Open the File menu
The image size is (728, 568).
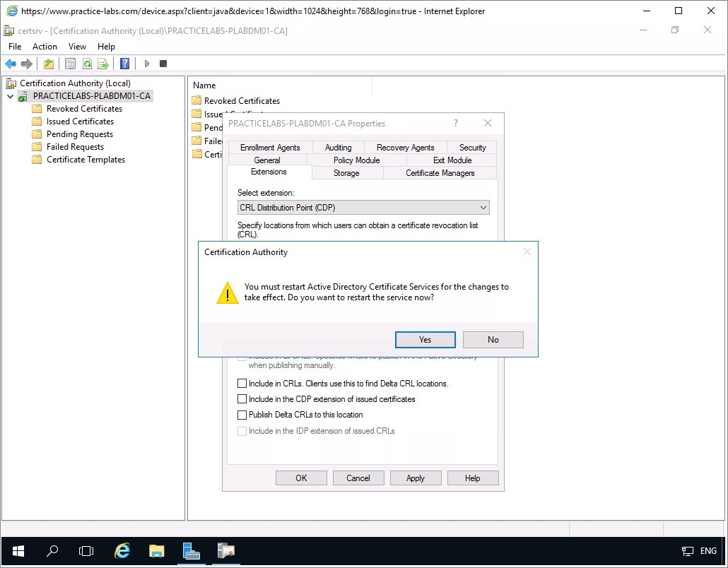[x=15, y=47]
